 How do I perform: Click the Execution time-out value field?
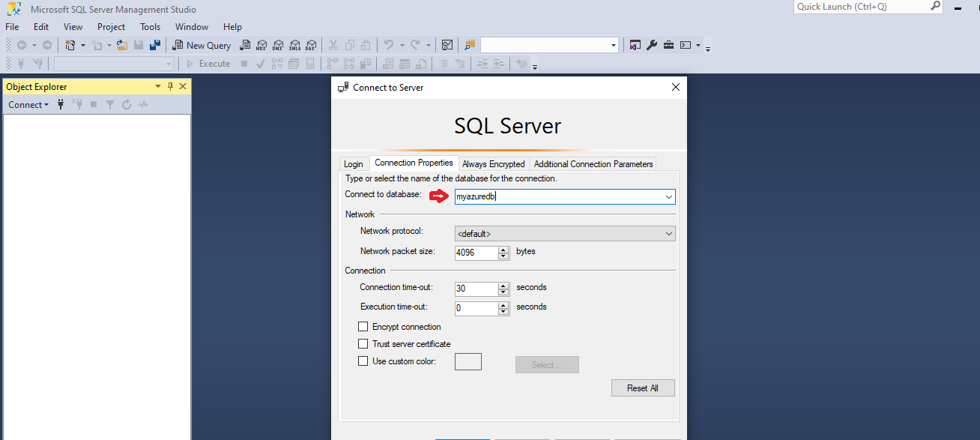(477, 308)
